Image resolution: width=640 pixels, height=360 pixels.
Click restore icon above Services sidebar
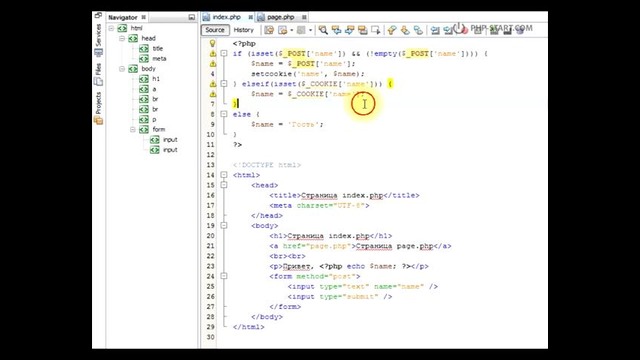(x=98, y=16)
